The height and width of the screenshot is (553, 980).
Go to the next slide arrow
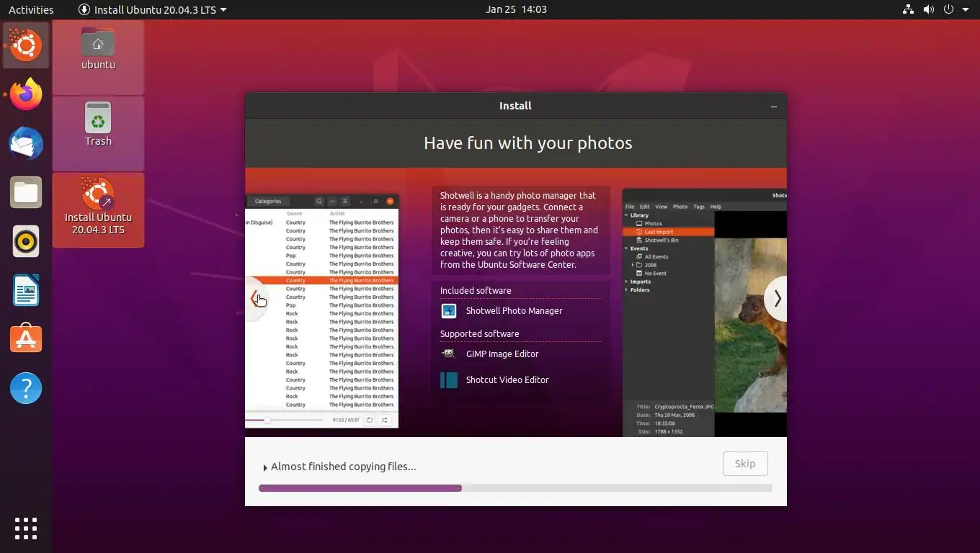tap(776, 299)
